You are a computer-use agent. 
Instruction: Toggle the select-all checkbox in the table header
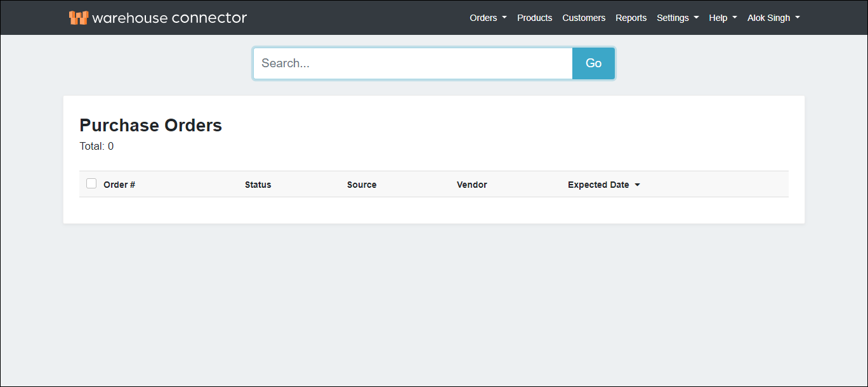pyautogui.click(x=91, y=183)
